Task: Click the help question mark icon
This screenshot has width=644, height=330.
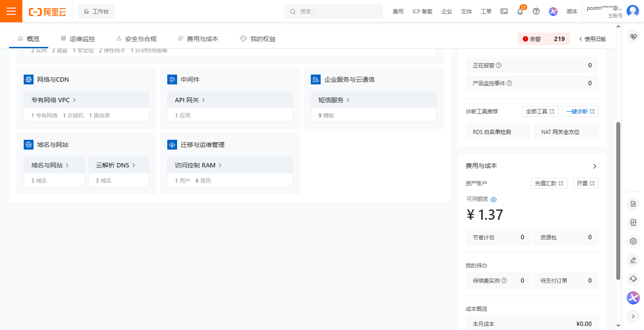Action: [x=536, y=12]
